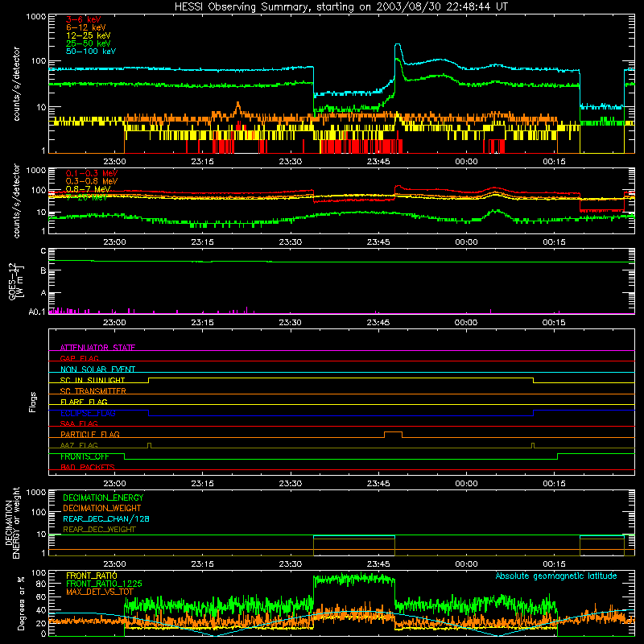The height and width of the screenshot is (644, 644).
Task: Click the GOES-12 y-axis label
Action: (16, 281)
